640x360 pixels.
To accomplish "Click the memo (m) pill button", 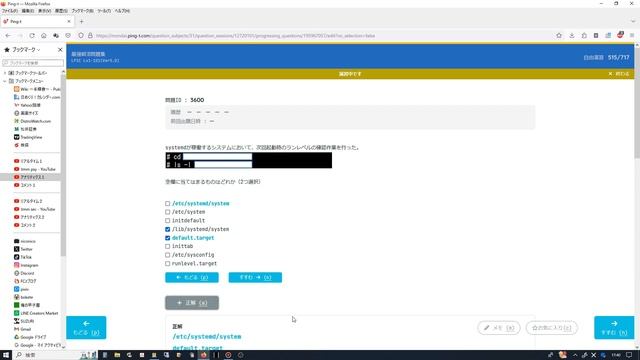I will 499,328.
